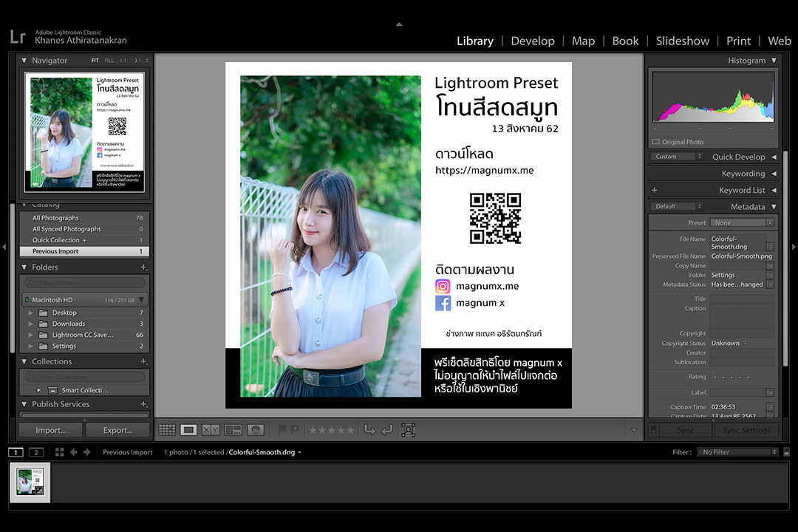Image resolution: width=798 pixels, height=532 pixels.
Task: Select Loupe view icon in toolbar
Action: click(188, 430)
